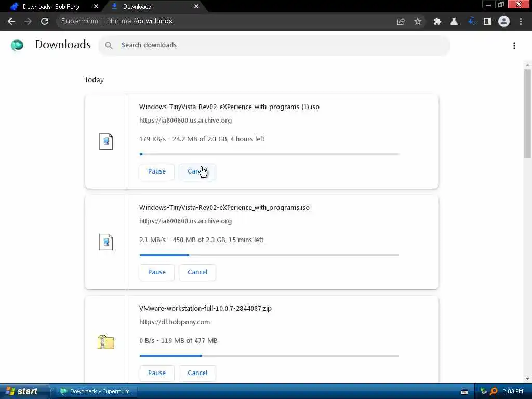Click the progress bar of TinyVista (1).iso
This screenshot has height=399, width=532.
click(269, 154)
